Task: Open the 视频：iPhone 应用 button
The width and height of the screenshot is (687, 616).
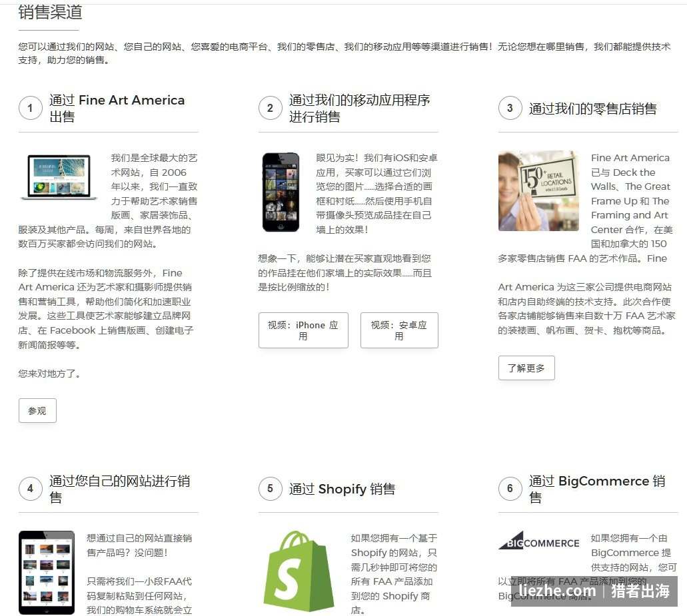Action: pyautogui.click(x=303, y=330)
